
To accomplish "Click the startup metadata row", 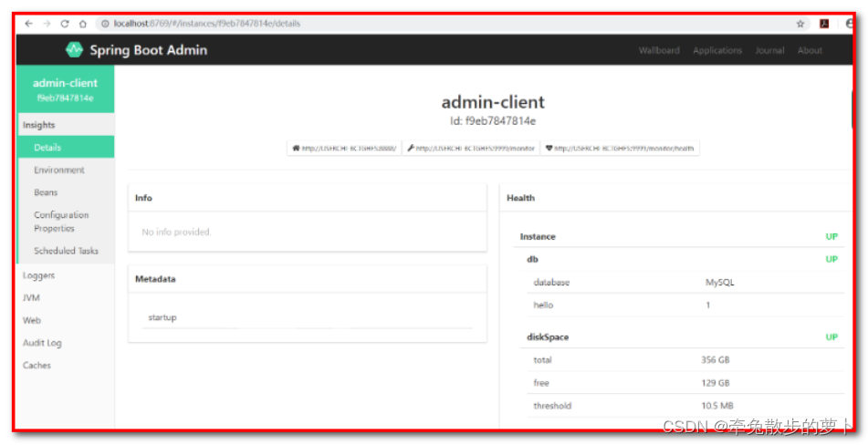I will point(308,318).
